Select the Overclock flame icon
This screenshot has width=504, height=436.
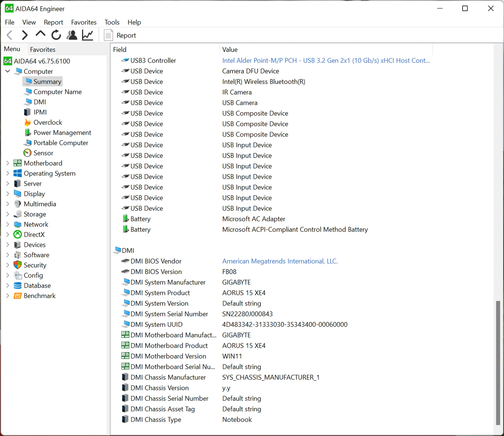click(x=28, y=122)
